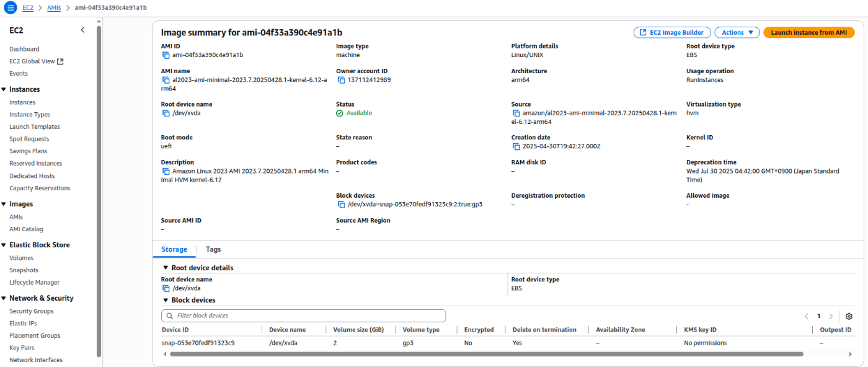Open EC2 Global View external link
868x367 pixels.
click(x=37, y=61)
